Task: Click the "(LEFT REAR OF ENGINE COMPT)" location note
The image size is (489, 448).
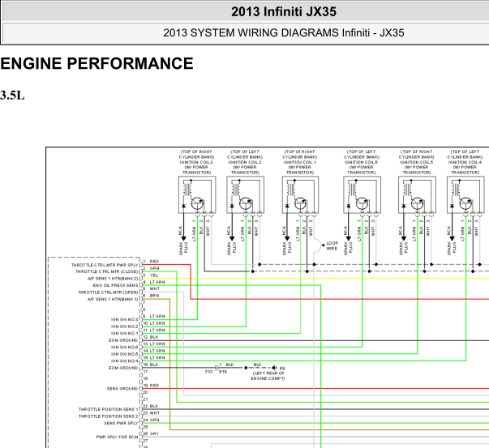Action: [x=268, y=376]
